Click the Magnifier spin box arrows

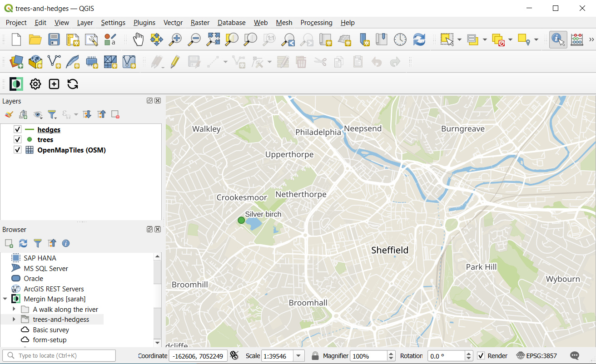point(391,356)
